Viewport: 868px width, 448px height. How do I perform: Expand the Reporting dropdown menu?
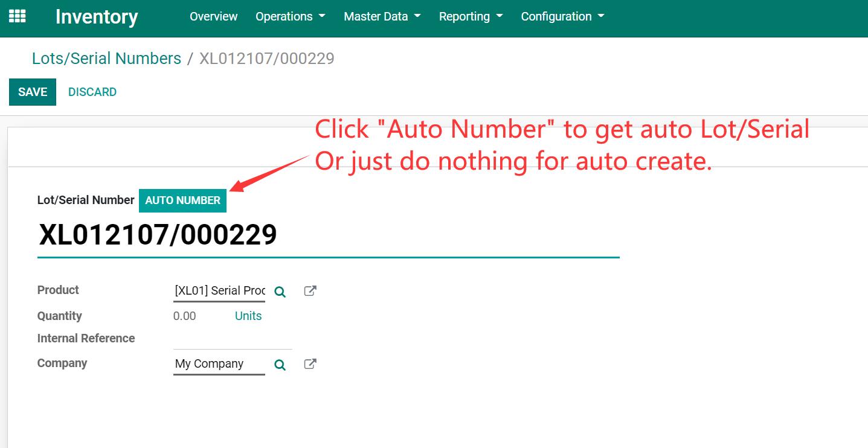coord(471,16)
